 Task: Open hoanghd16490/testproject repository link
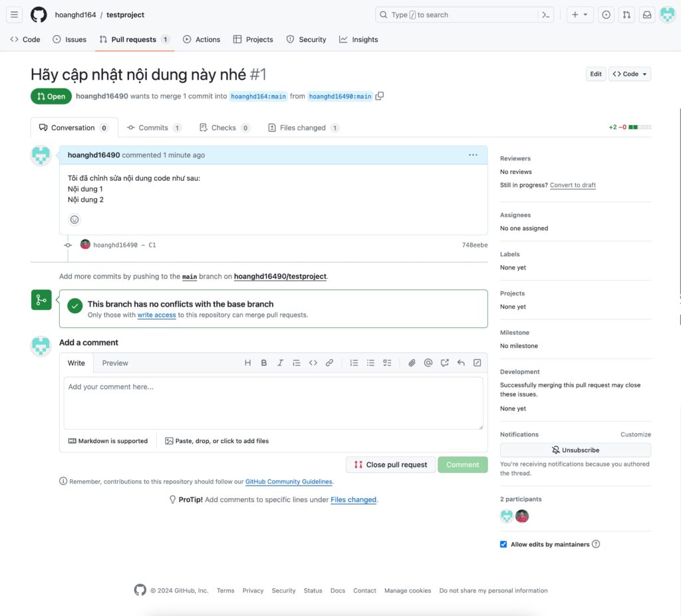point(280,276)
